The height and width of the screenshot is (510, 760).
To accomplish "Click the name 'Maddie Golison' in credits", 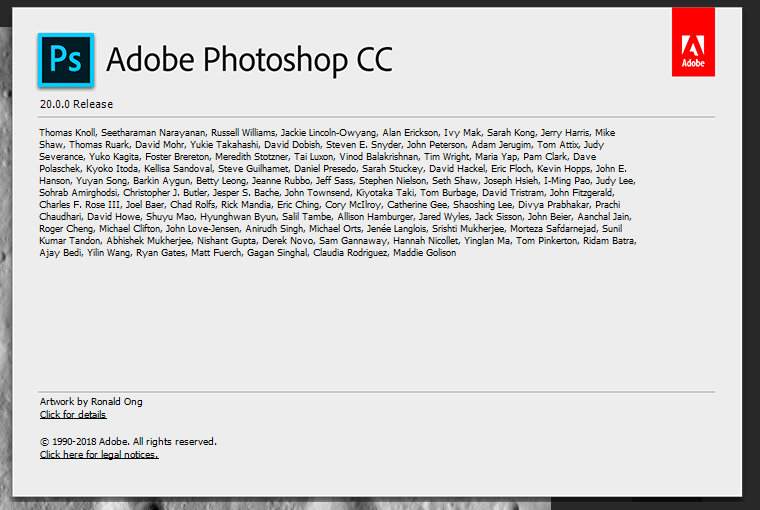I will (x=424, y=253).
